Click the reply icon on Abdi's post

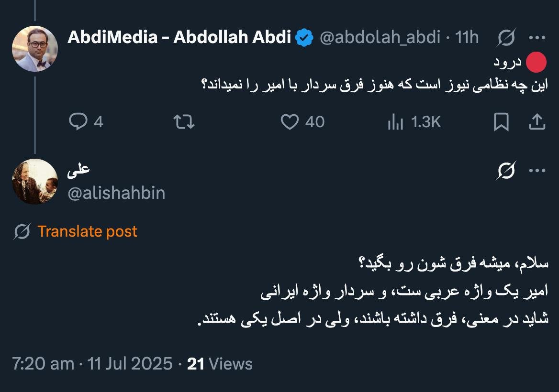(78, 122)
